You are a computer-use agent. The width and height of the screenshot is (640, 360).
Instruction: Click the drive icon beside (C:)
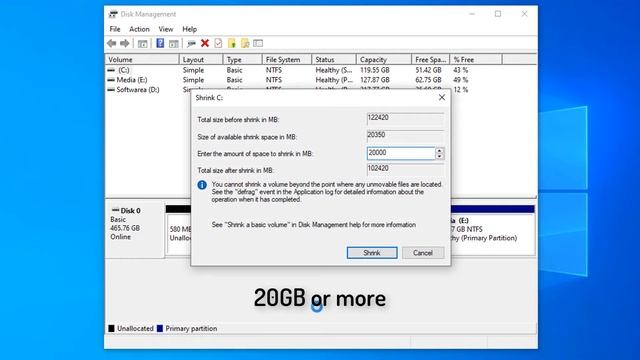[111, 70]
